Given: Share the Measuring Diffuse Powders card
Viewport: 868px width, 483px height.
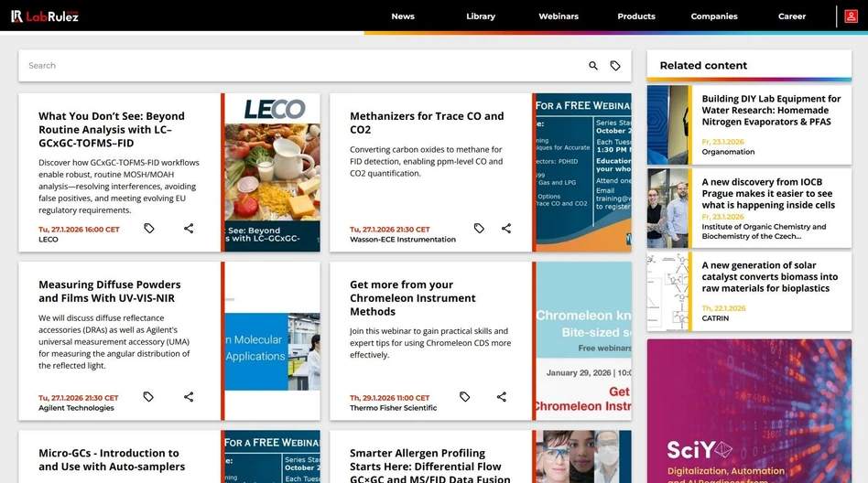Looking at the screenshot, I should pyautogui.click(x=189, y=397).
